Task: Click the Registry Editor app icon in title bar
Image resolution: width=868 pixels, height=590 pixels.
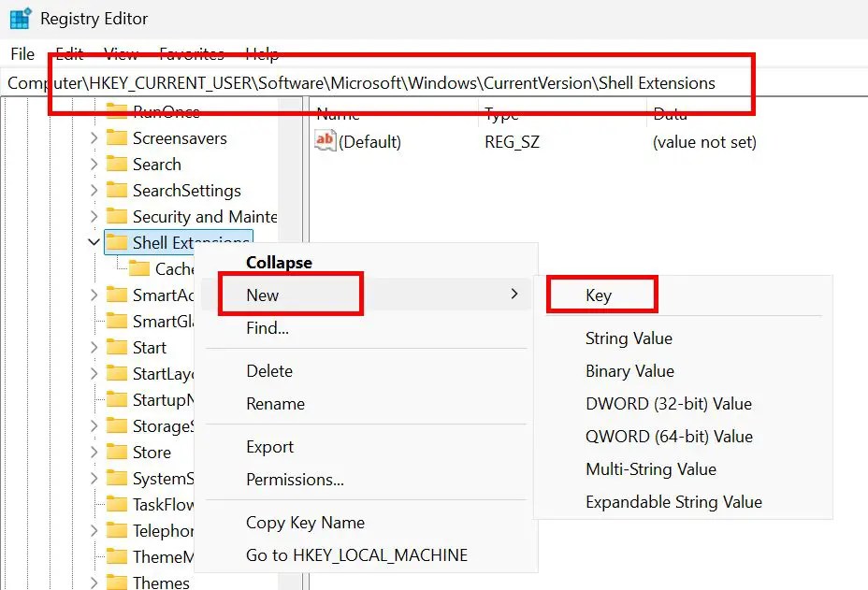Action: [x=21, y=19]
